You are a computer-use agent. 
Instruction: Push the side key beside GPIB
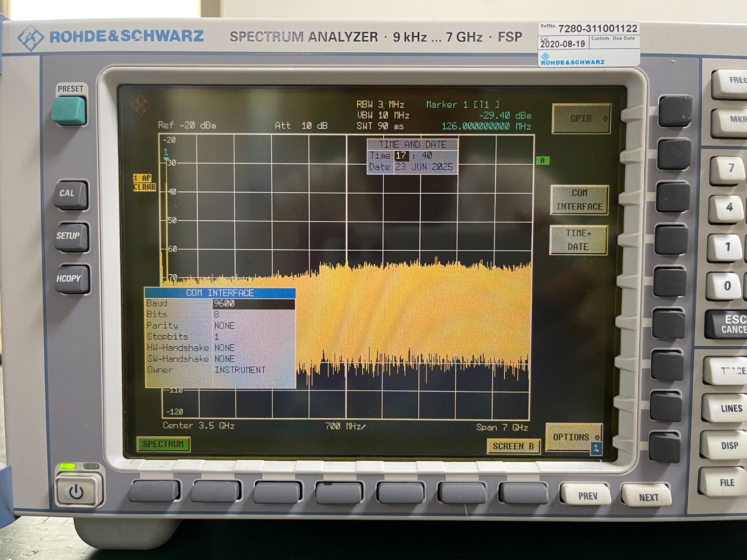point(674,112)
